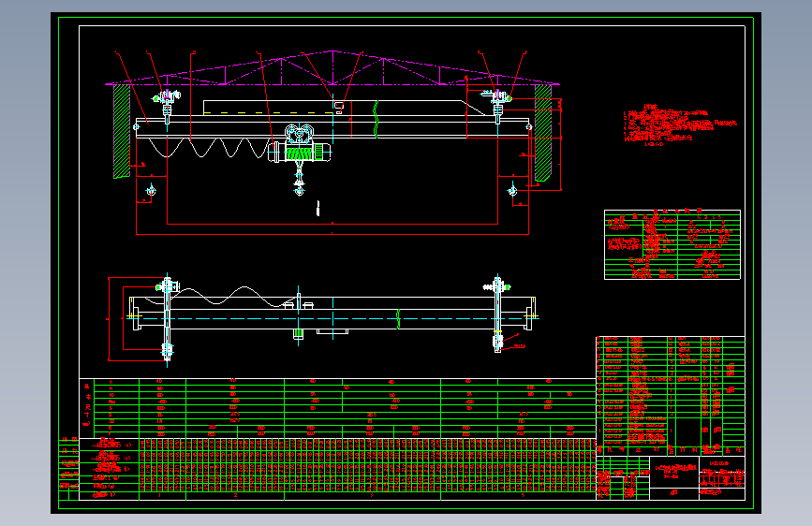Viewport: 812px width, 526px height.
Task: Select the left end truck in the plan view
Action: [x=167, y=317]
